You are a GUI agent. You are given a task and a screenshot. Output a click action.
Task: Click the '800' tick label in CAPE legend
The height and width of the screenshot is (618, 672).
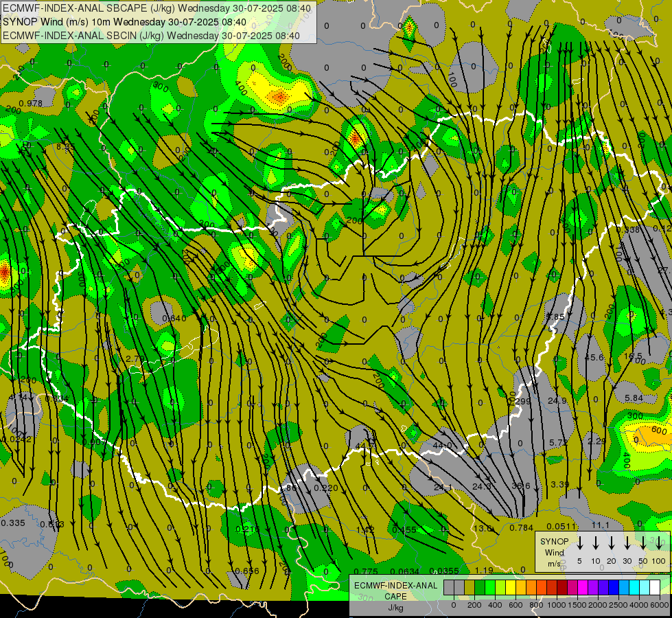536,605
